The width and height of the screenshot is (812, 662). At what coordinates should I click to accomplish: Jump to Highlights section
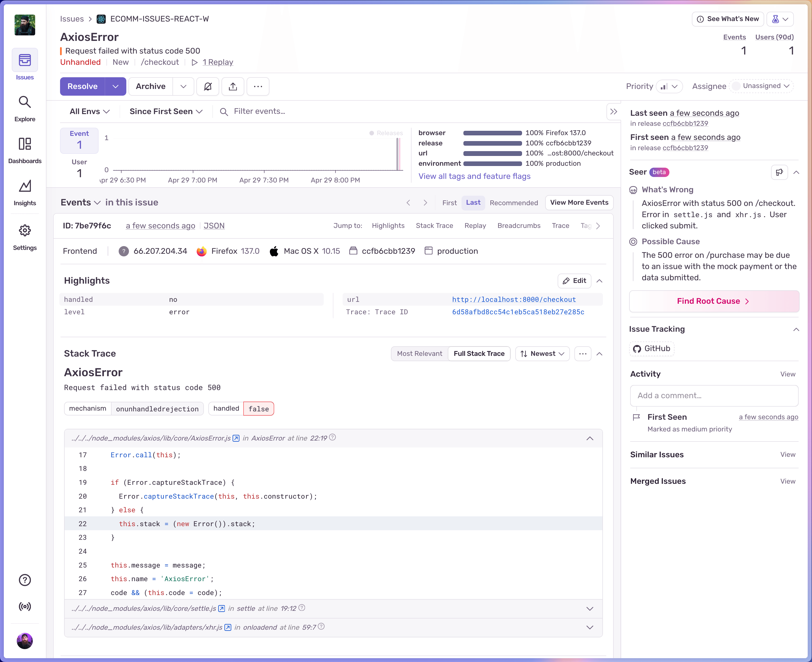tap(388, 226)
